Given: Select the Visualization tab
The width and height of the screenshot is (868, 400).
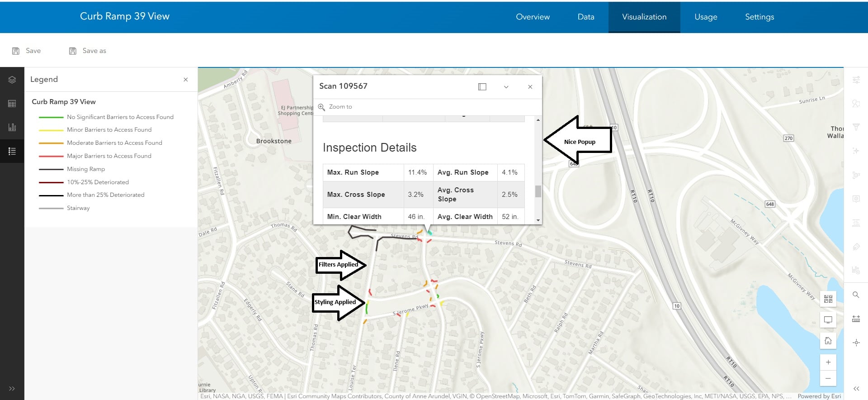Looking at the screenshot, I should point(644,17).
